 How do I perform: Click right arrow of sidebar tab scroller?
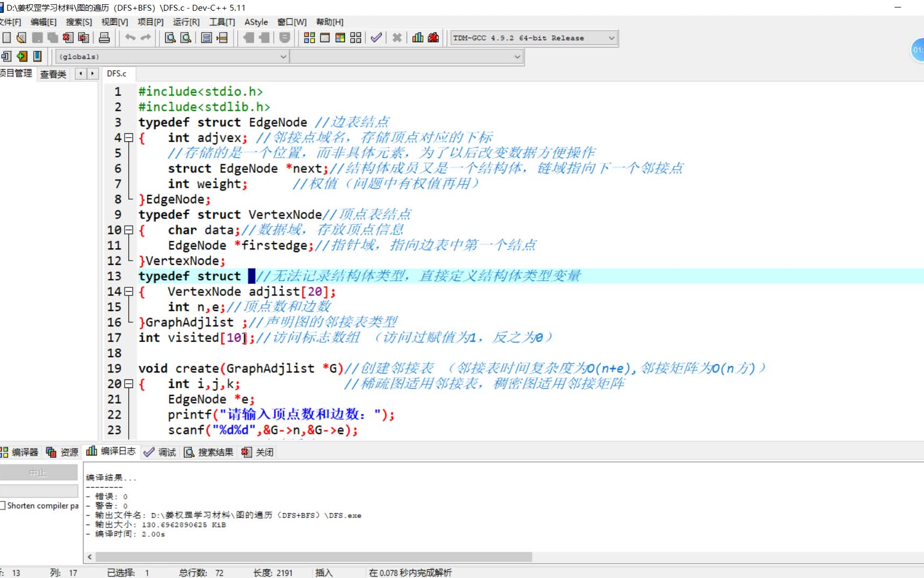point(93,73)
